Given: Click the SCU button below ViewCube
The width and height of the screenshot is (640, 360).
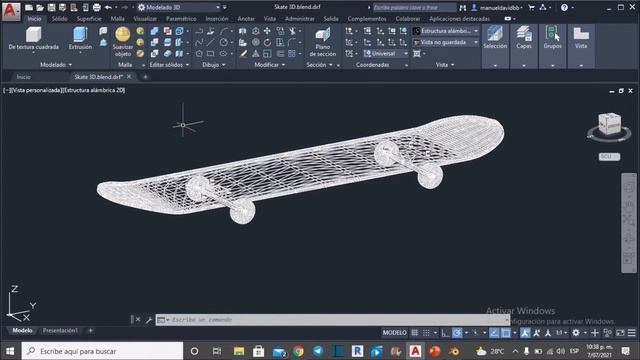Looking at the screenshot, I should point(609,157).
